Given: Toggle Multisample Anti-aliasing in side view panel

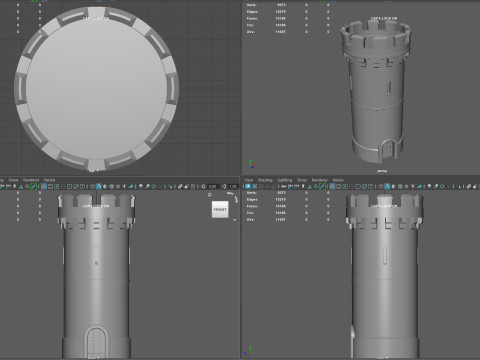Looking at the screenshot, I should click(x=442, y=187).
